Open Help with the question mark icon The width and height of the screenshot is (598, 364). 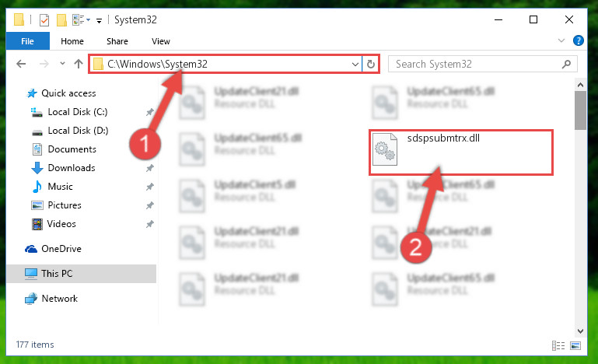[x=578, y=40]
